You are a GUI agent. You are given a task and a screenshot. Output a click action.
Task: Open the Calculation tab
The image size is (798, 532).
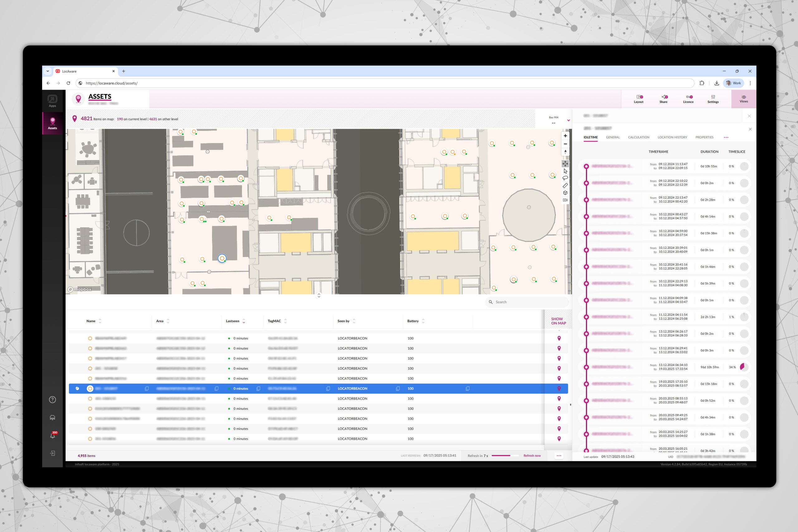[x=638, y=137]
